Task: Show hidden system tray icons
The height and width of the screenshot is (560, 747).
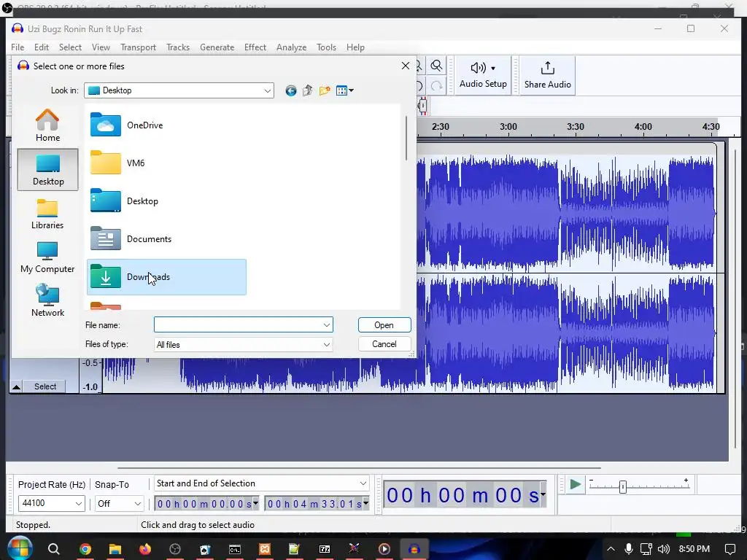Action: [611, 549]
